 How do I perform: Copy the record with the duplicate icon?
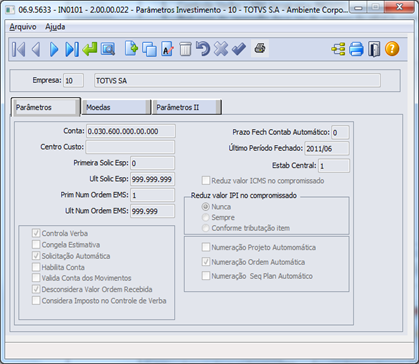pos(149,49)
